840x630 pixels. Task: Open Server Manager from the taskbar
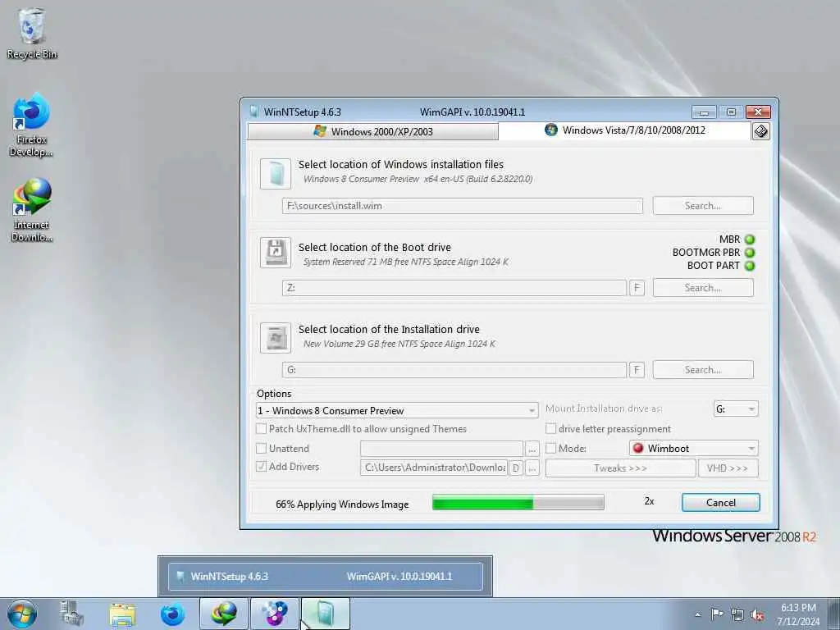pyautogui.click(x=72, y=614)
